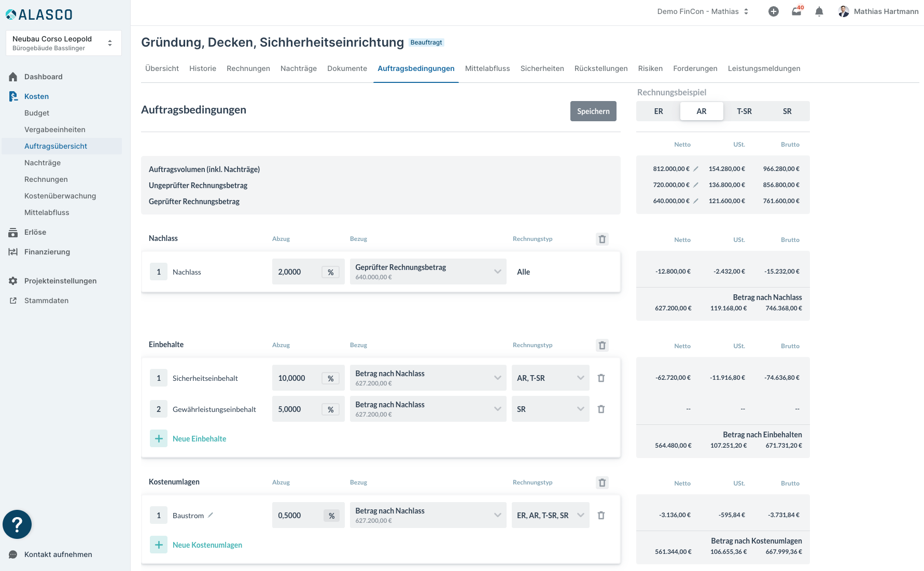The height and width of the screenshot is (571, 924).
Task: Delete the Gewährleistungseinbehalt row via trash icon
Action: pos(601,409)
